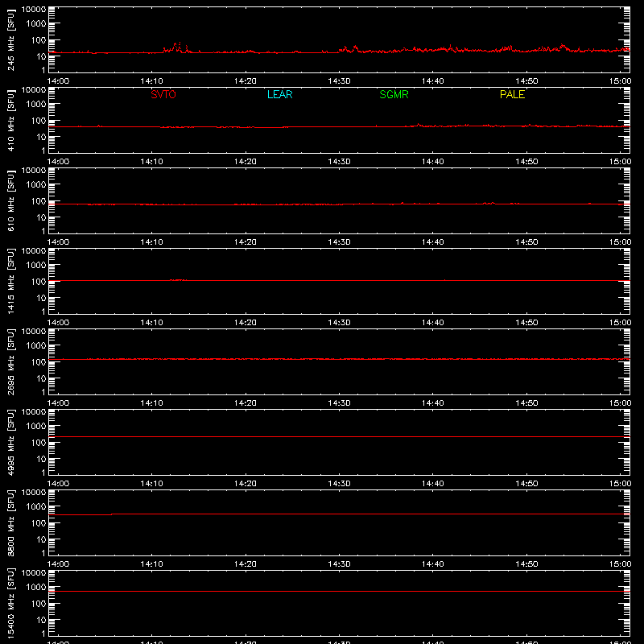Click the small 1415 MHz bump near 14:13
Screen dimensions: 644x644
click(x=178, y=279)
